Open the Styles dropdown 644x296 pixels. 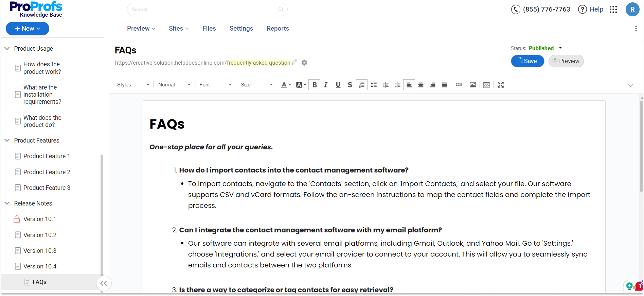133,85
